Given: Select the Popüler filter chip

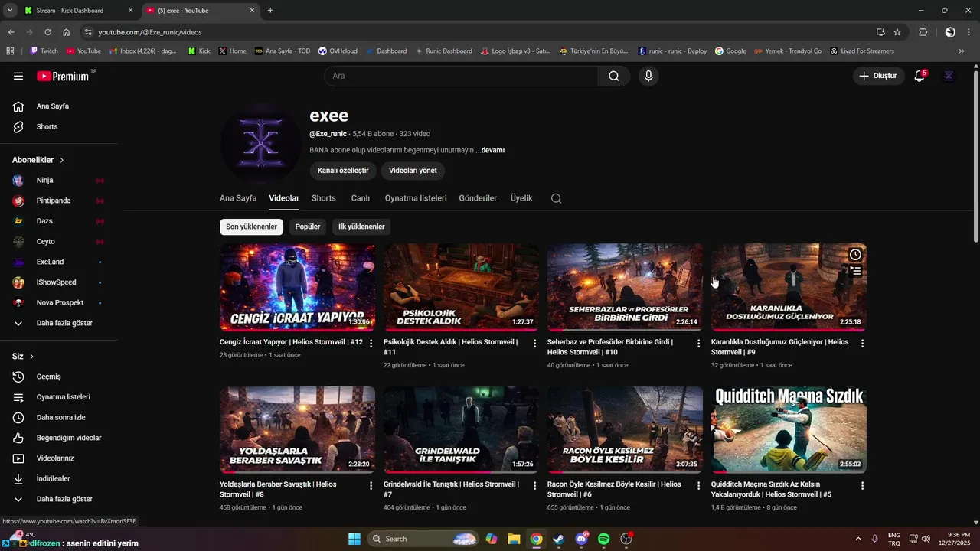Looking at the screenshot, I should point(308,227).
